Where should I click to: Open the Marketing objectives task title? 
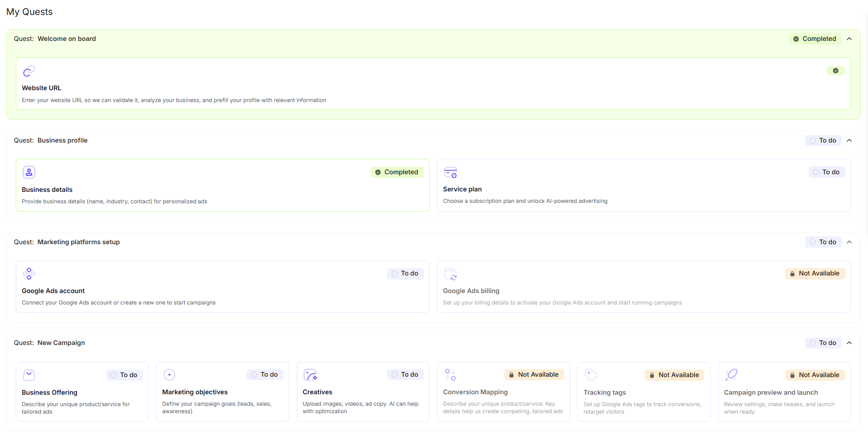pos(195,392)
